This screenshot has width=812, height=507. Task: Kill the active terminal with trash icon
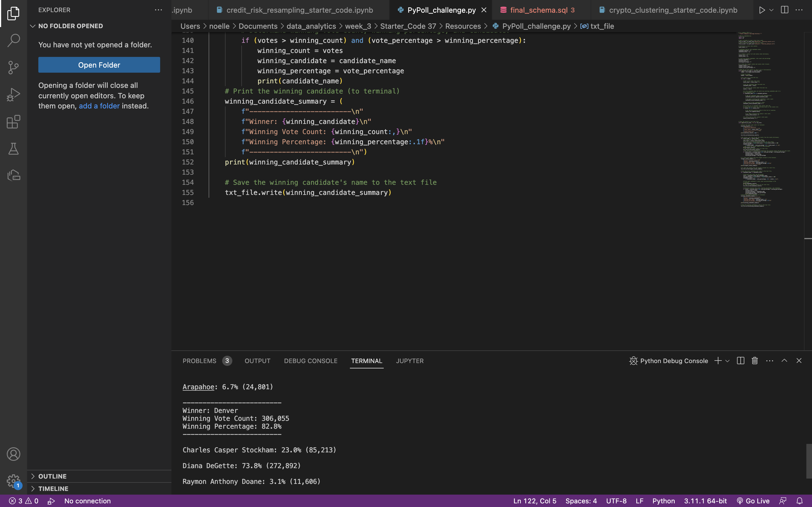pos(754,361)
